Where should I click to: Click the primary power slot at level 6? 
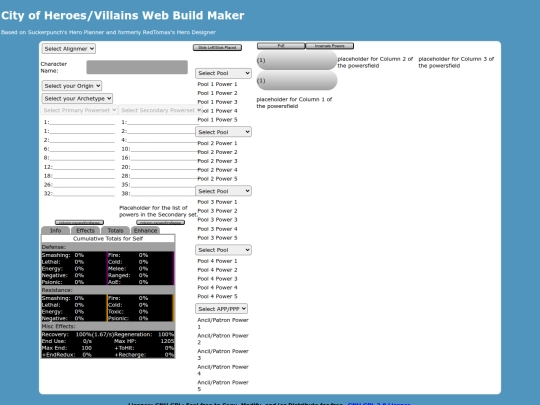point(79,149)
